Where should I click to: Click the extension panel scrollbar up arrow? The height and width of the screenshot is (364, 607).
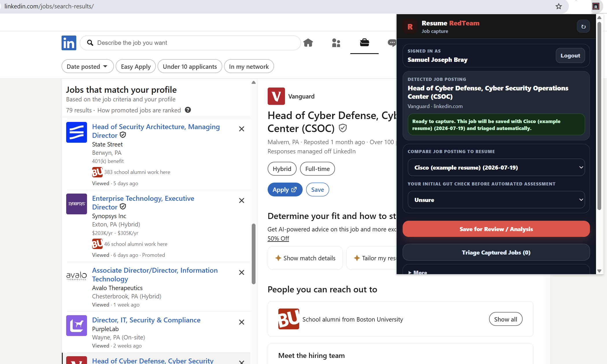(599, 18)
